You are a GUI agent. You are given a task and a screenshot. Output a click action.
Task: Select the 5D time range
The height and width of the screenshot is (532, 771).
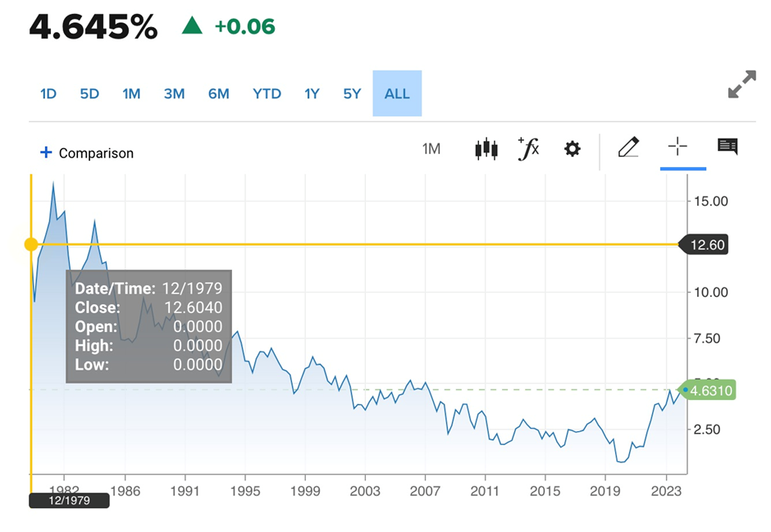click(89, 93)
